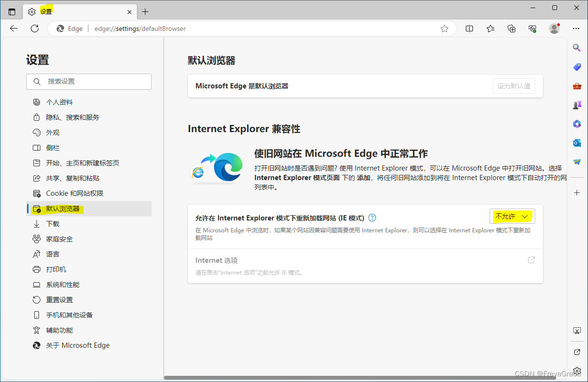Click the 搜索设置 search field
This screenshot has height=382, width=588.
point(89,82)
